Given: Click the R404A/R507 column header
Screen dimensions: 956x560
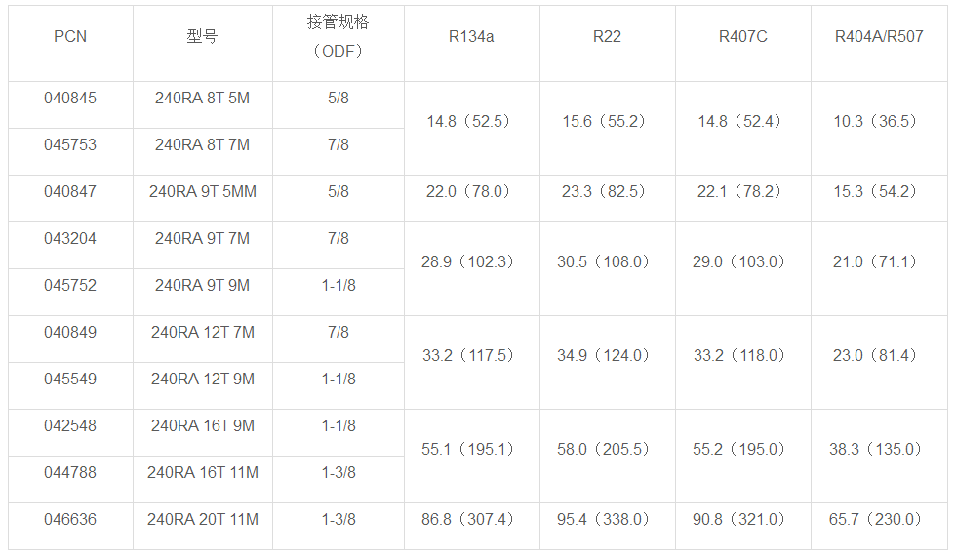Looking at the screenshot, I should 877,37.
